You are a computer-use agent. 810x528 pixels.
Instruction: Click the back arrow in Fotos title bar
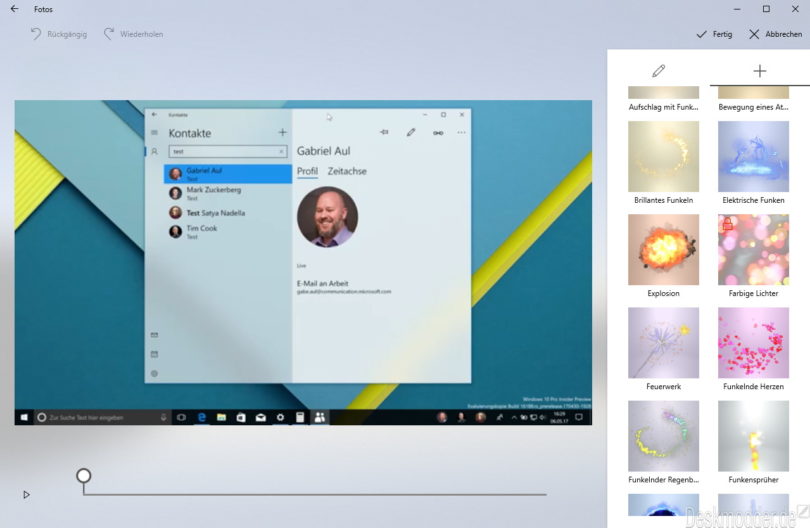pos(14,9)
